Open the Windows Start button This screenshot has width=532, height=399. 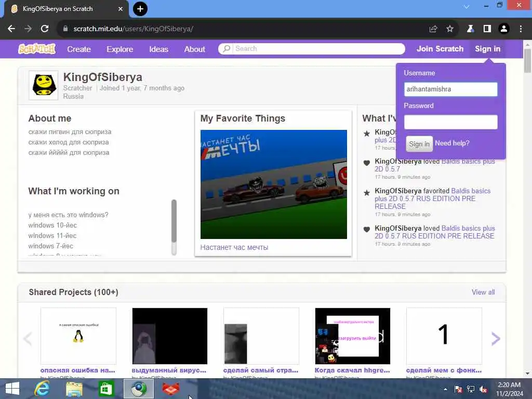pos(12,389)
